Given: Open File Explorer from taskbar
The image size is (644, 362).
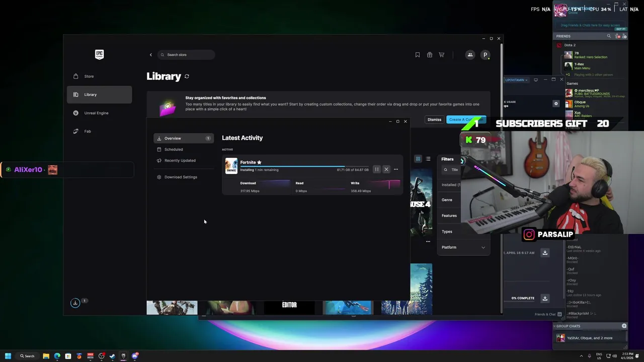Looking at the screenshot, I should (46, 356).
